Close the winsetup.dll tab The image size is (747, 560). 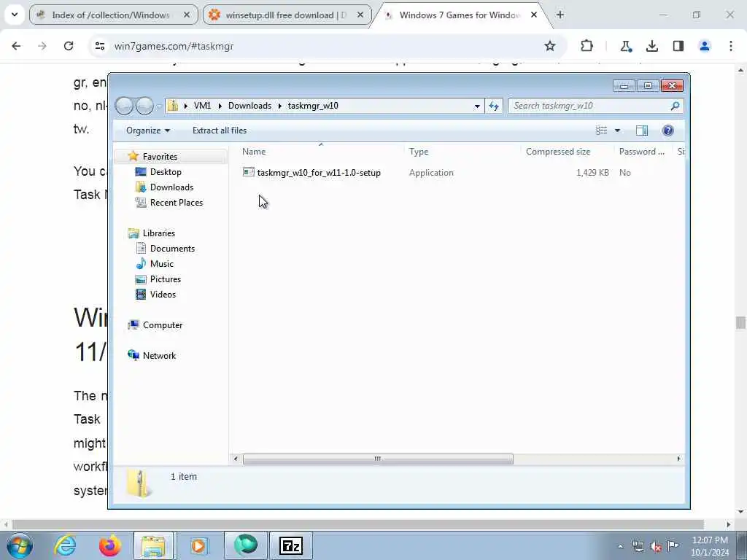[x=360, y=15]
